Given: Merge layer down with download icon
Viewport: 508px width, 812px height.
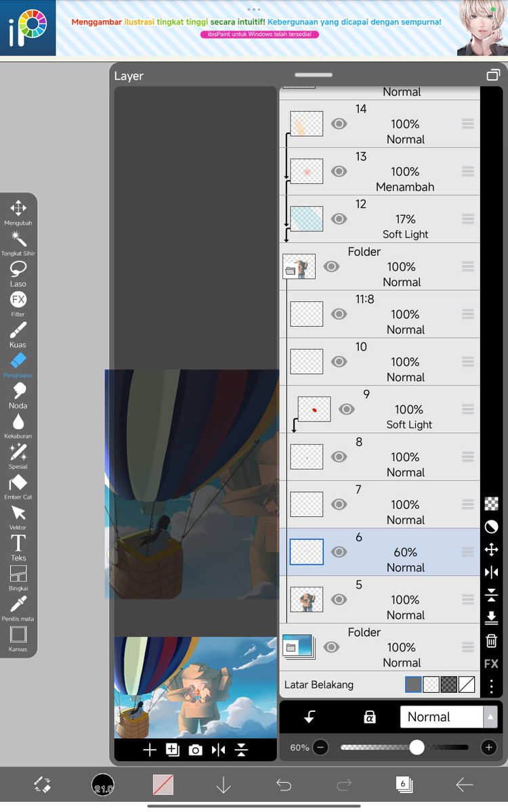Looking at the screenshot, I should (x=492, y=617).
